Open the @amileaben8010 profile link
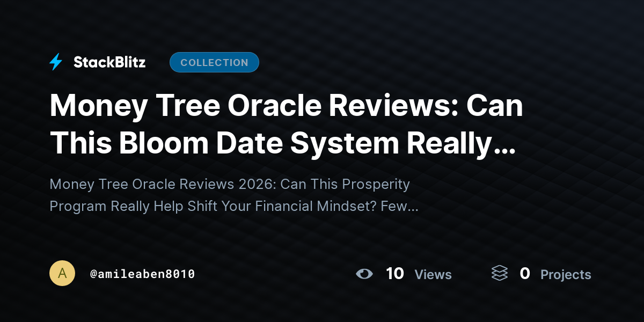The height and width of the screenshot is (322, 644). [x=142, y=274]
